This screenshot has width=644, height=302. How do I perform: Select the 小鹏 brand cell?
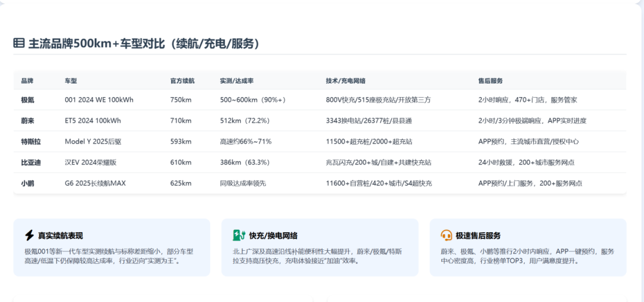[27, 183]
